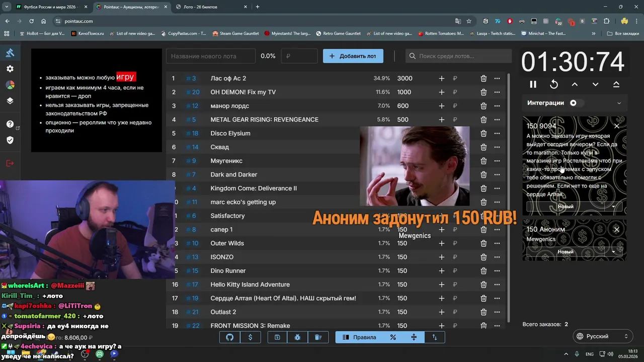Open the help question mark link
The height and width of the screenshot is (362, 644).
point(10,124)
